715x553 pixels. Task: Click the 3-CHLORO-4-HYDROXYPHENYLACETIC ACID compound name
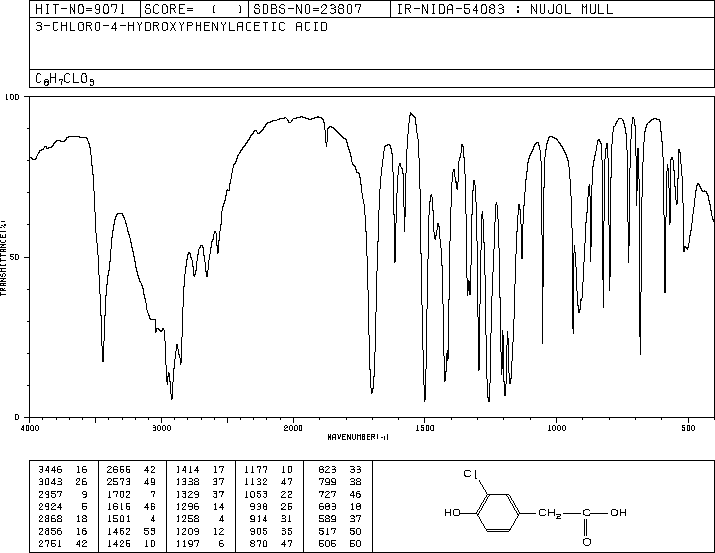coord(181,27)
